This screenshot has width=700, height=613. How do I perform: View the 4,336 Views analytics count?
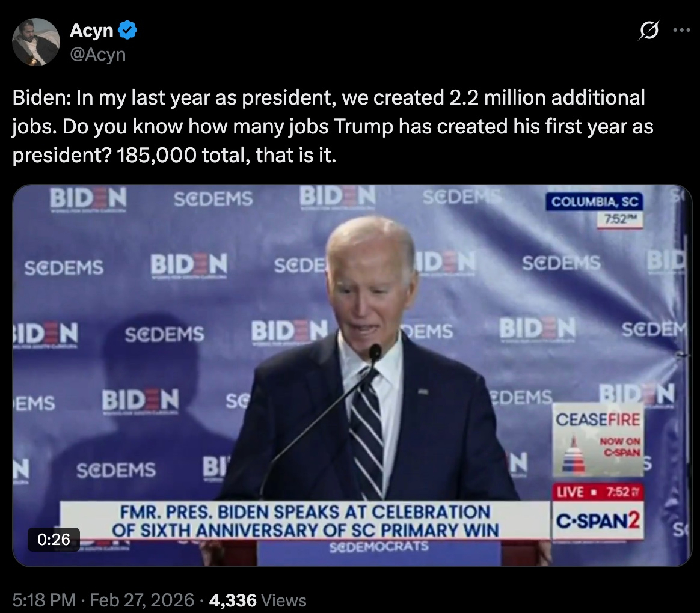coord(257,600)
